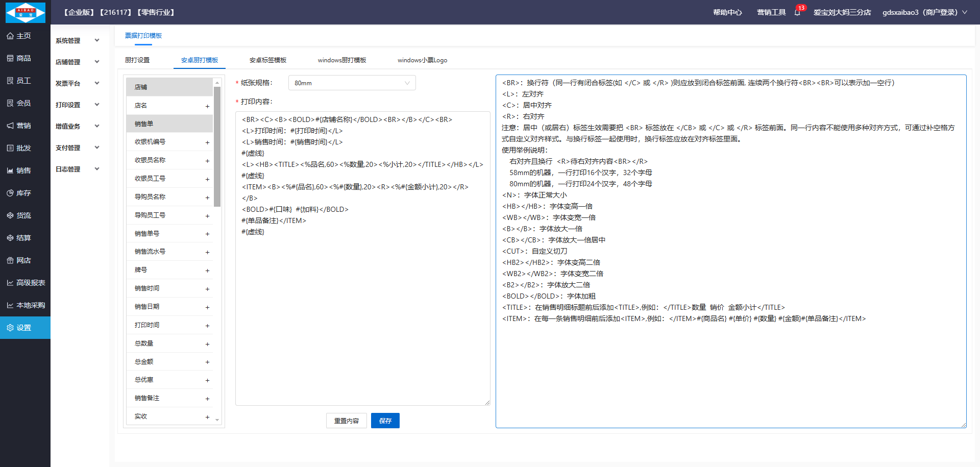Open the 营销 marketing megaphone icon

pyautogui.click(x=10, y=126)
